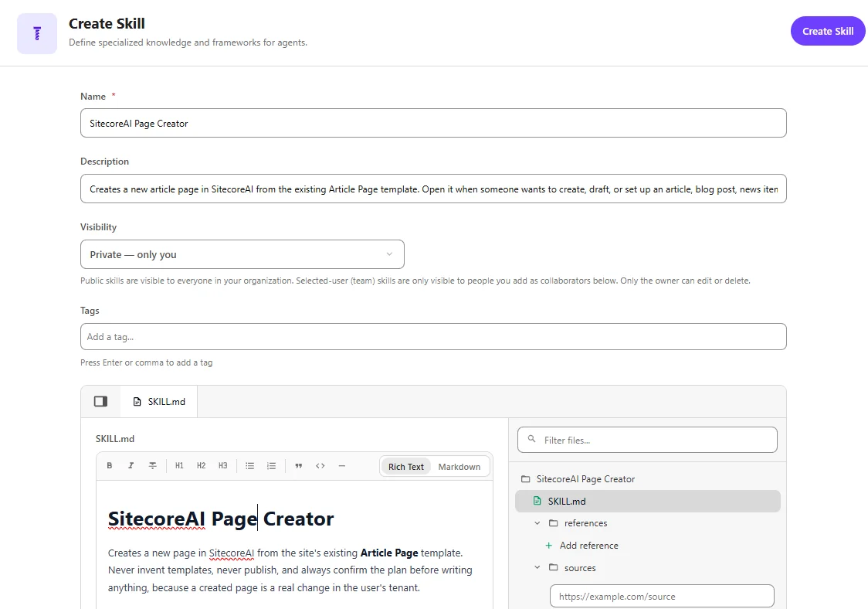
Task: Select the sources folder
Action: (x=580, y=567)
